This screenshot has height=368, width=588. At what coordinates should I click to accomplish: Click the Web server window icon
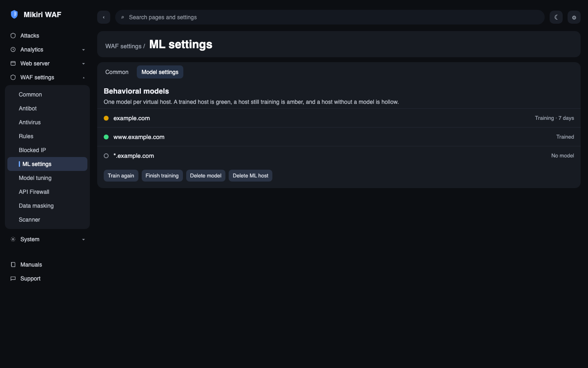click(13, 63)
